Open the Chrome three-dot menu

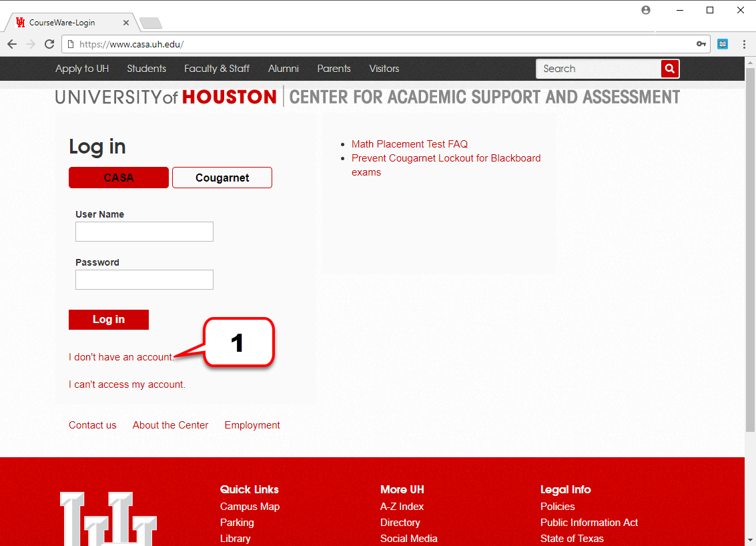click(x=744, y=44)
